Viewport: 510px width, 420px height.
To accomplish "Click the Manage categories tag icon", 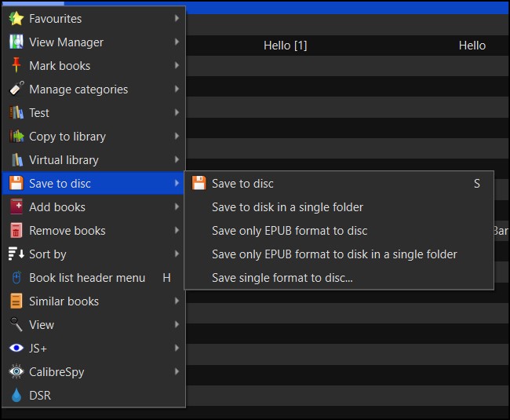I will [16, 89].
